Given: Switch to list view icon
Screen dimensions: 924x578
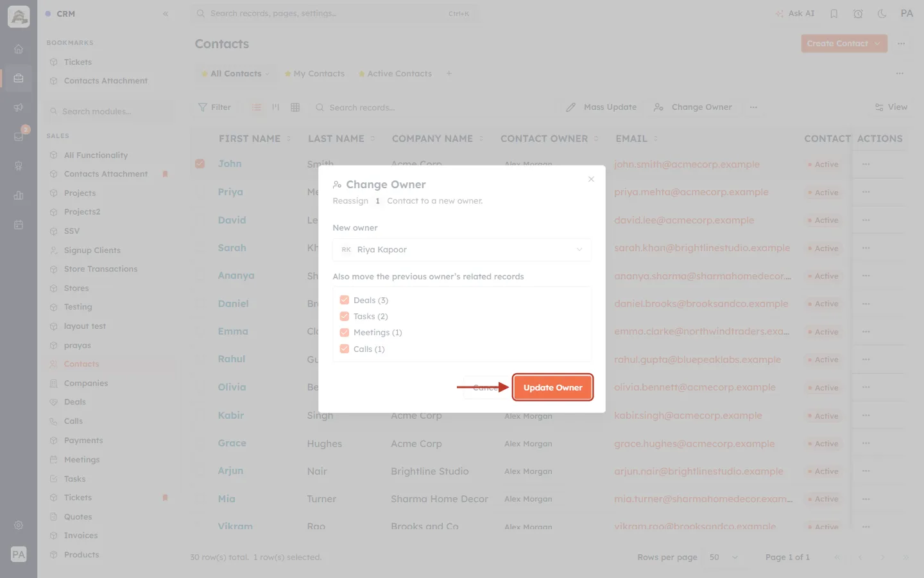Looking at the screenshot, I should (x=257, y=107).
